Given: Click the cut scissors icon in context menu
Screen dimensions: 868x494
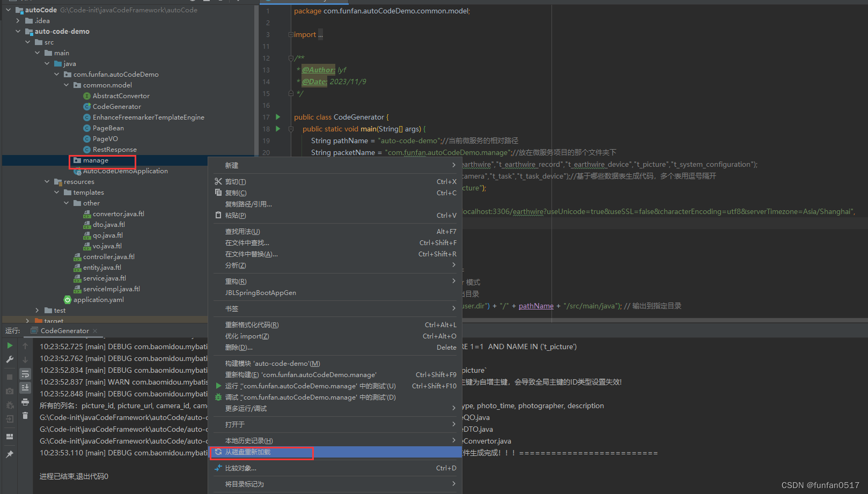Looking at the screenshot, I should coord(218,181).
